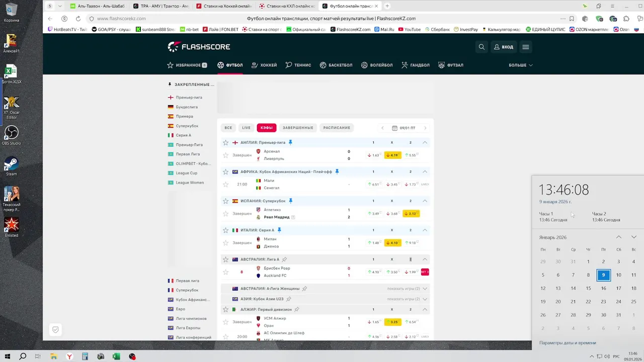Open the Yandex Browser taskbar icon

69,356
